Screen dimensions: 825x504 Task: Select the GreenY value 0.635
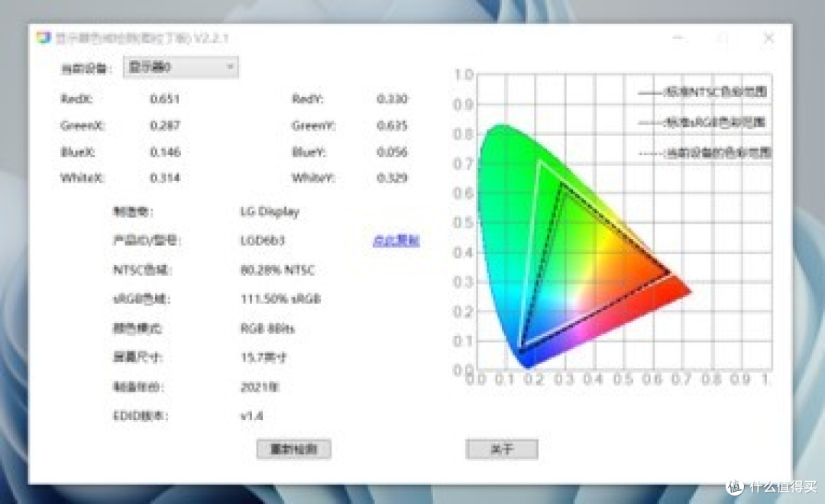392,125
